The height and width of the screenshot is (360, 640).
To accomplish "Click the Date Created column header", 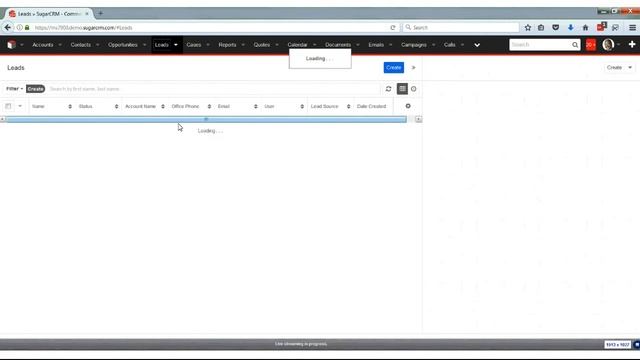I will point(371,106).
